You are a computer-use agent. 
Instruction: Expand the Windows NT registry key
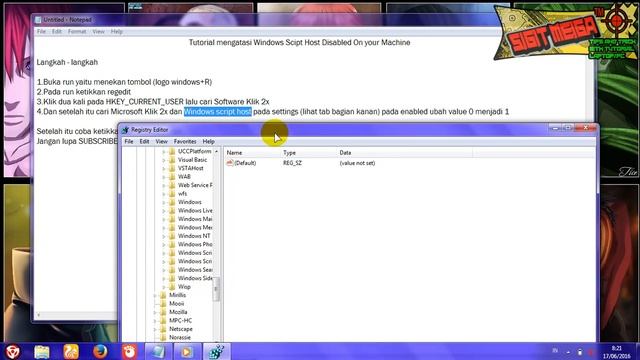click(164, 236)
